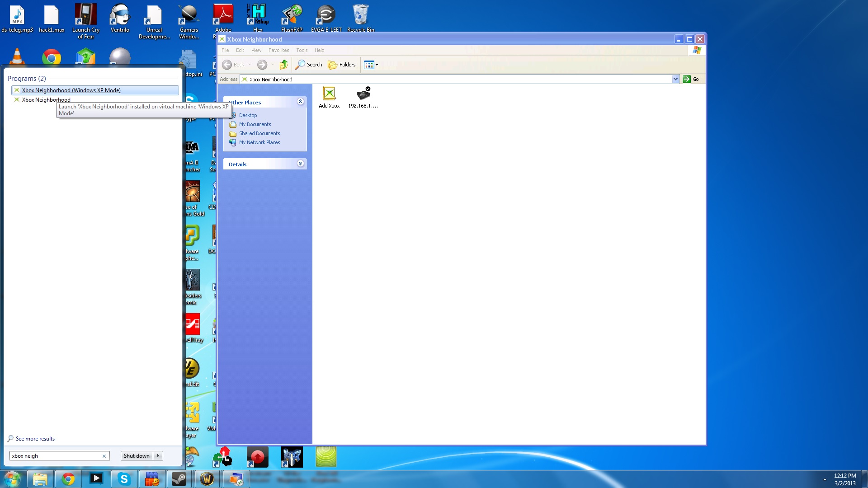Open Shared Documents link
This screenshot has width=868, height=488.
click(259, 133)
